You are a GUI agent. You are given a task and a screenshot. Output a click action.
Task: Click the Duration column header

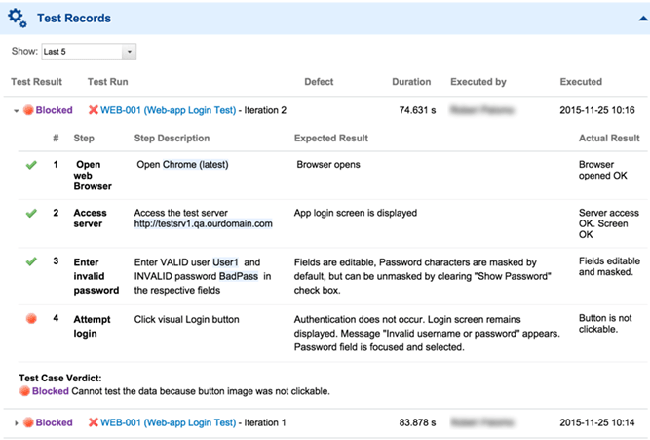pos(411,82)
